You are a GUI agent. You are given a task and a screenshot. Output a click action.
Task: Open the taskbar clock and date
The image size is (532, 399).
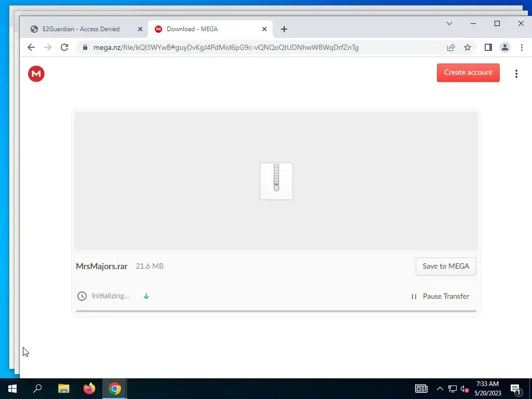(x=487, y=389)
